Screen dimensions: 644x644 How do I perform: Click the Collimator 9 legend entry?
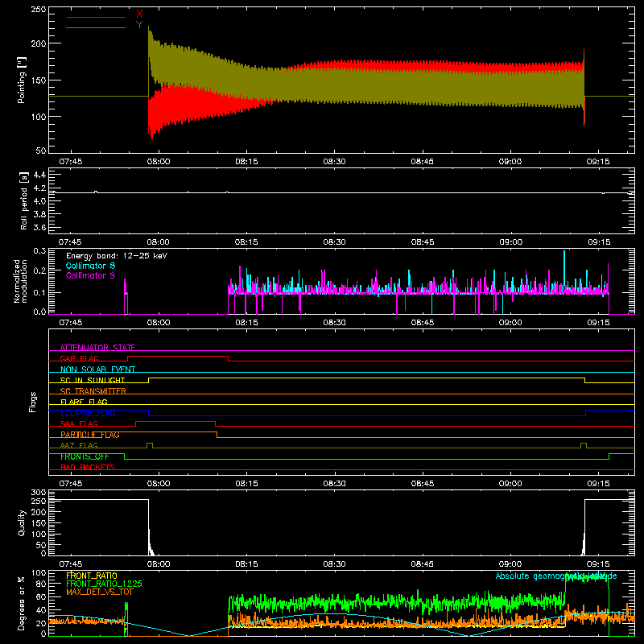pos(90,275)
